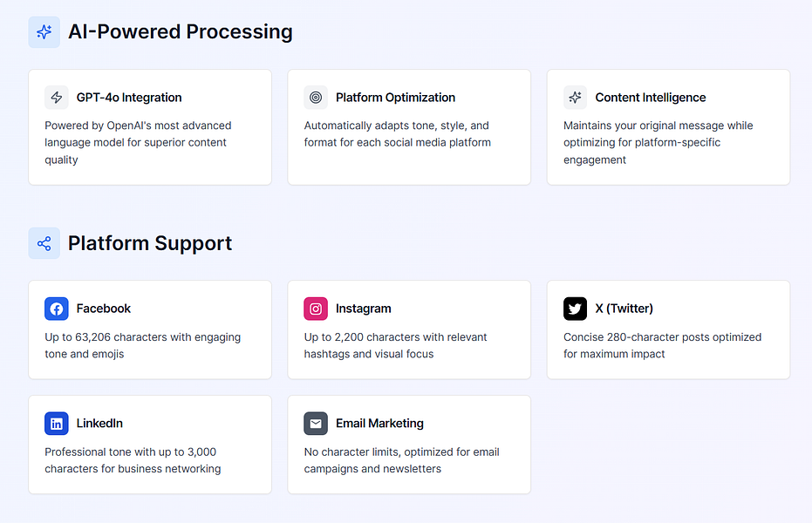This screenshot has height=523, width=812.
Task: Open the Instagram platform card title
Action: coord(364,309)
